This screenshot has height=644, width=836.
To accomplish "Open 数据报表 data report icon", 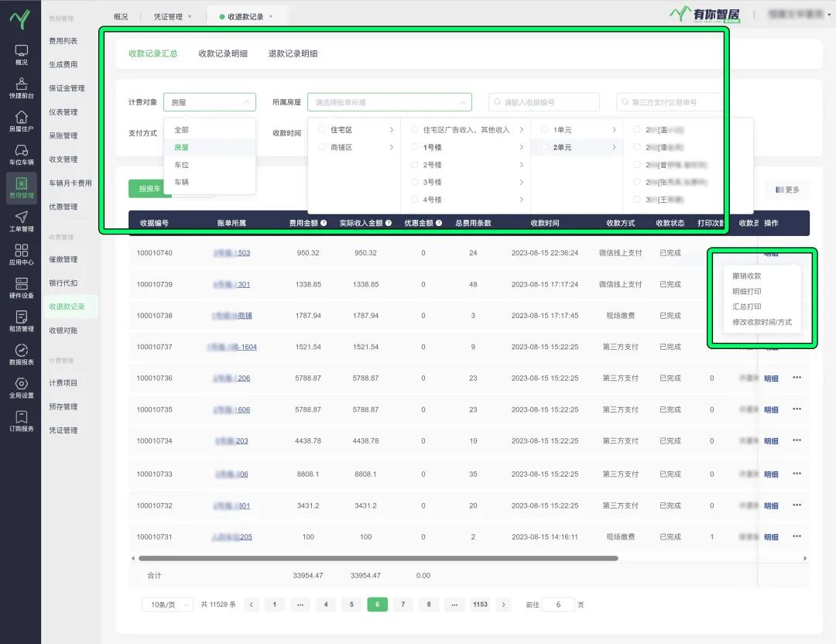I will pyautogui.click(x=21, y=351).
